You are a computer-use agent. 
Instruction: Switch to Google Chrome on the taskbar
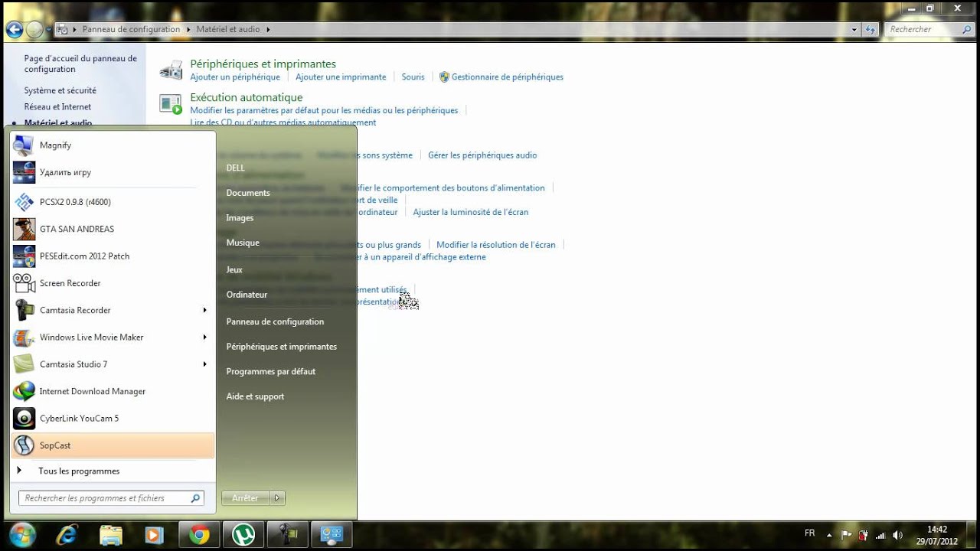point(199,534)
